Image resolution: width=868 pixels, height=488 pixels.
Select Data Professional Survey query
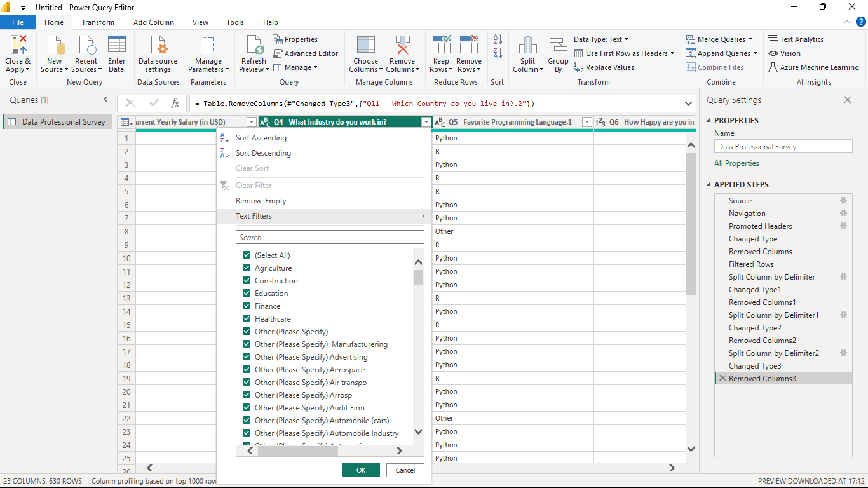coord(57,122)
